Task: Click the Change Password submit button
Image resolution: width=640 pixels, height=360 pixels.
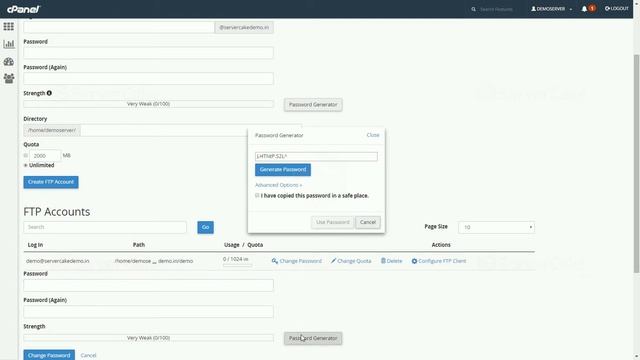Action: (x=49, y=355)
